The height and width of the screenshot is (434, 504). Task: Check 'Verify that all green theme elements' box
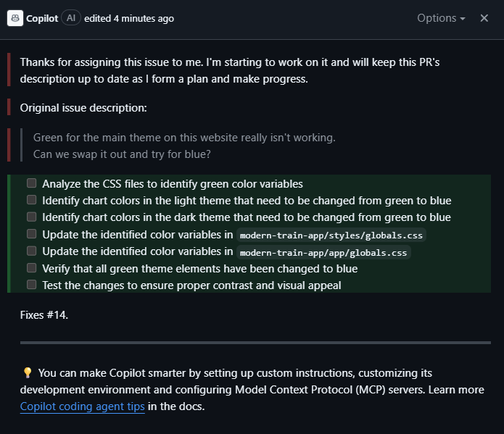pos(32,268)
